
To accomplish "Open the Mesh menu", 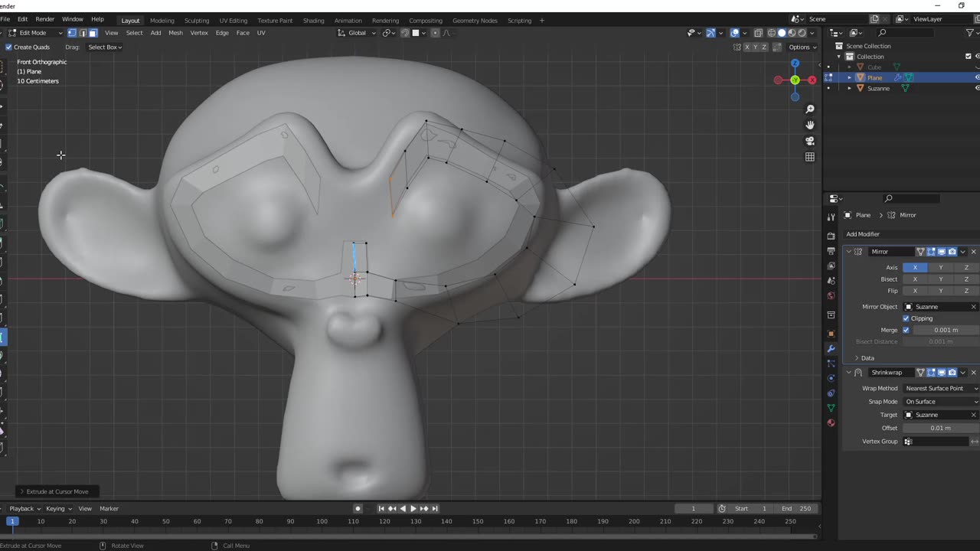I will [x=175, y=33].
